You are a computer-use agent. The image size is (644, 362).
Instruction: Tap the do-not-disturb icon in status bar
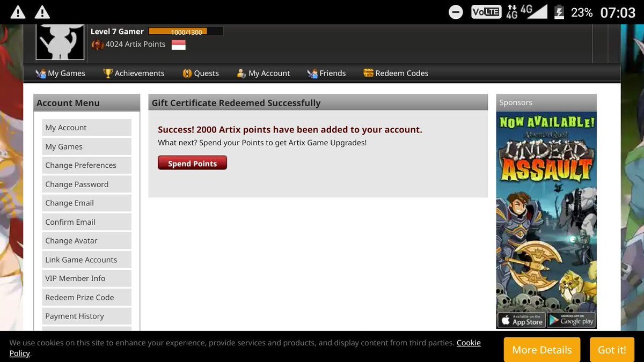456,12
